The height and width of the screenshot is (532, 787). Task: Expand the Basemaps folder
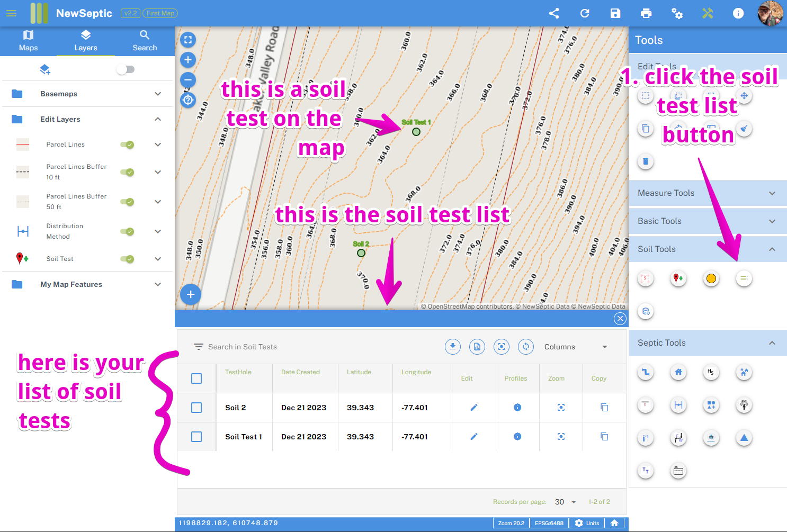(x=157, y=94)
